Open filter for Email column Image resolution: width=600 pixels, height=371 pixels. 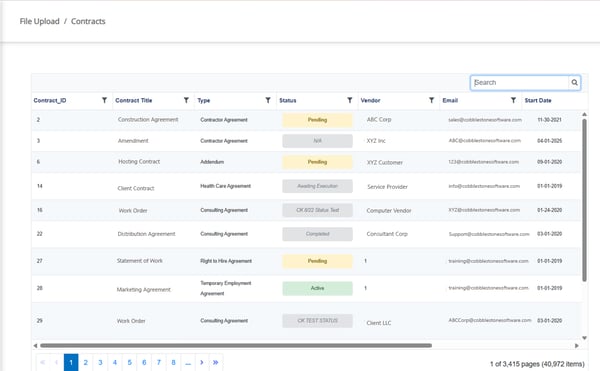[x=513, y=100]
